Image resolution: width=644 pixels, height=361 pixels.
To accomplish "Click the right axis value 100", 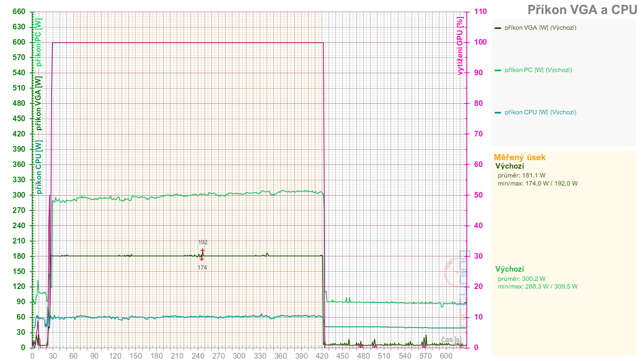I will point(480,42).
